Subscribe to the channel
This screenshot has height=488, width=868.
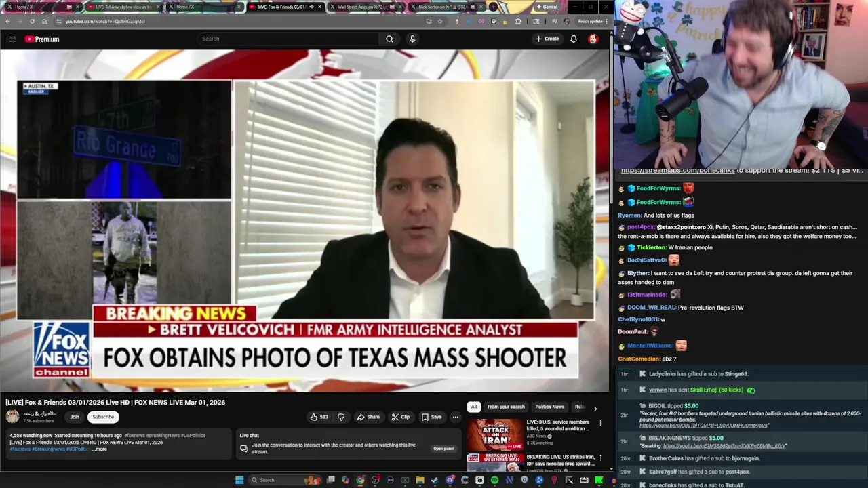[x=103, y=417]
